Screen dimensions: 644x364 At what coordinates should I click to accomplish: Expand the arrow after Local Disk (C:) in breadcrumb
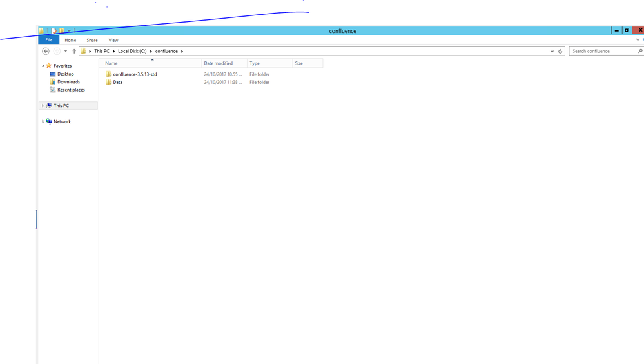coord(151,51)
